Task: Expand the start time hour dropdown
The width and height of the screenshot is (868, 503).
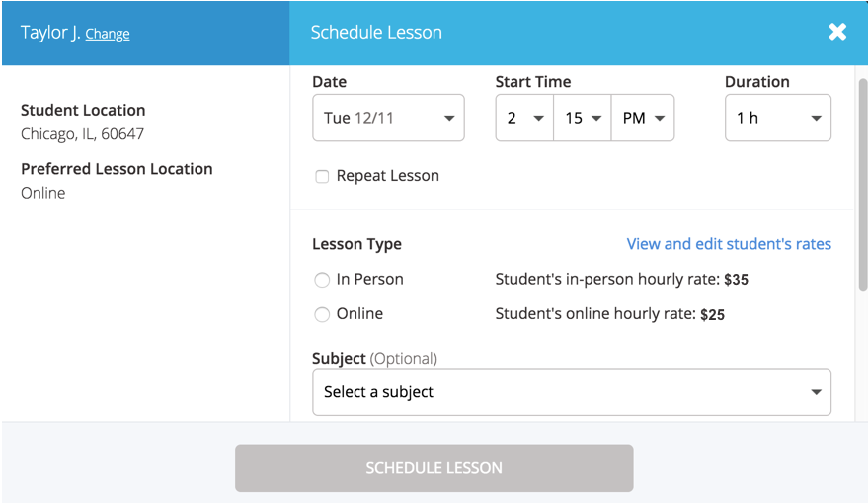Action: click(524, 119)
